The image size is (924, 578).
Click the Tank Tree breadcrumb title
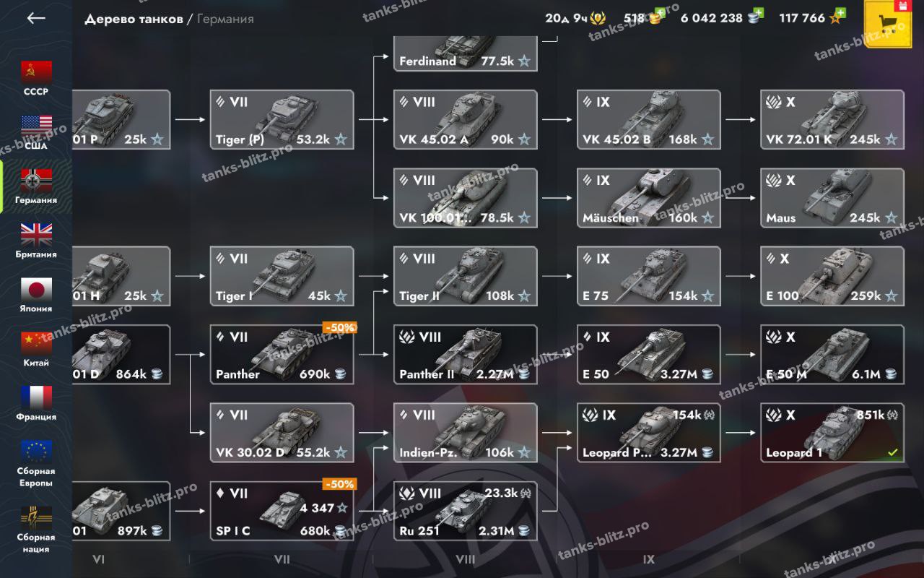pyautogui.click(x=134, y=19)
